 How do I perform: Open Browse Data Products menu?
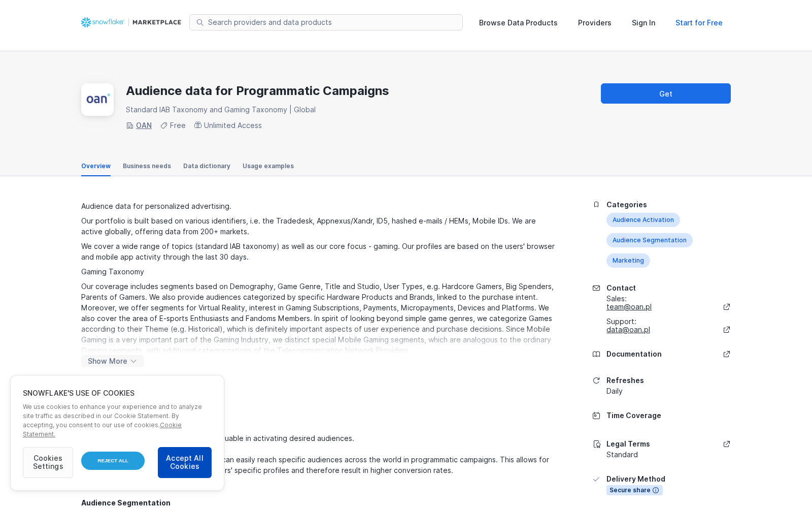tap(518, 23)
